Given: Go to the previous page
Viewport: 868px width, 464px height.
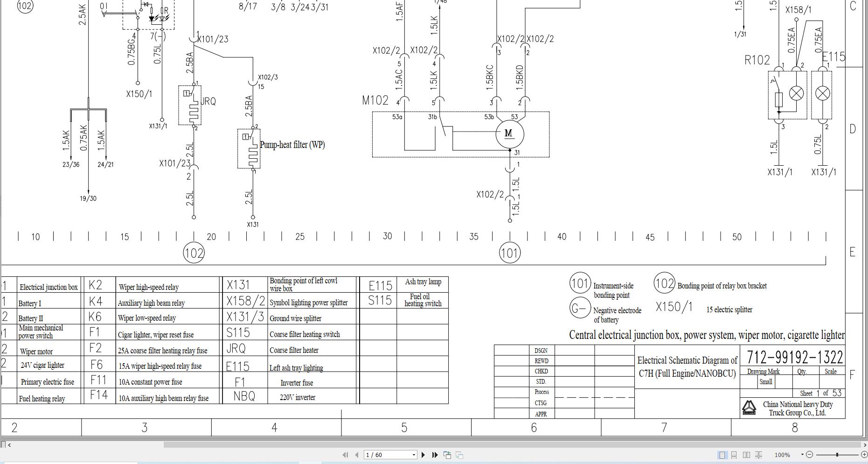Looking at the screenshot, I should coord(356,455).
